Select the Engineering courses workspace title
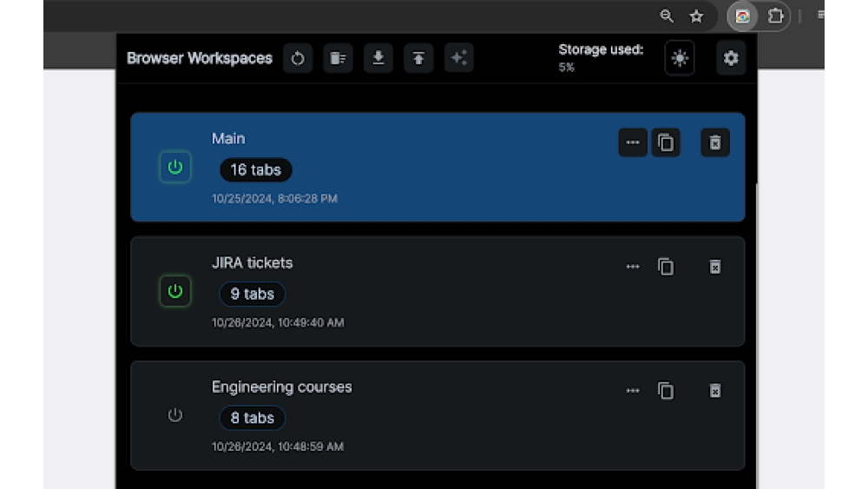The height and width of the screenshot is (489, 868). tap(282, 387)
